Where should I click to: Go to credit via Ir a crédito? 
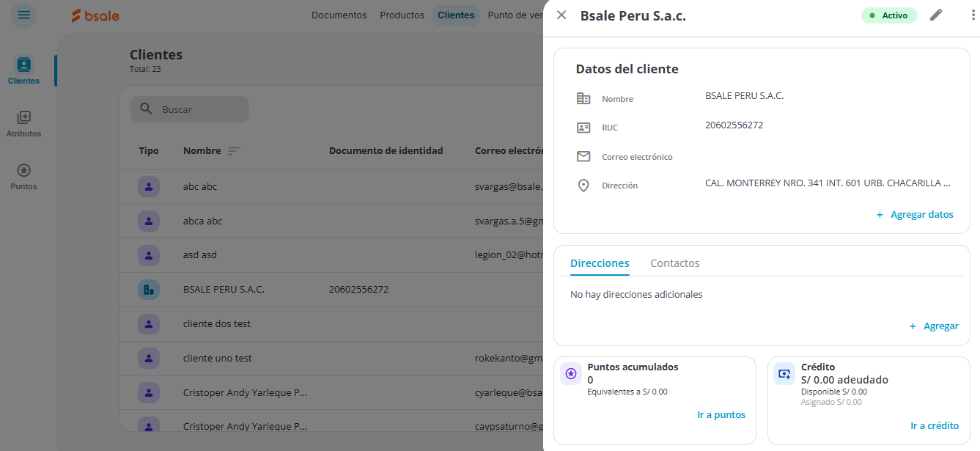click(x=935, y=426)
